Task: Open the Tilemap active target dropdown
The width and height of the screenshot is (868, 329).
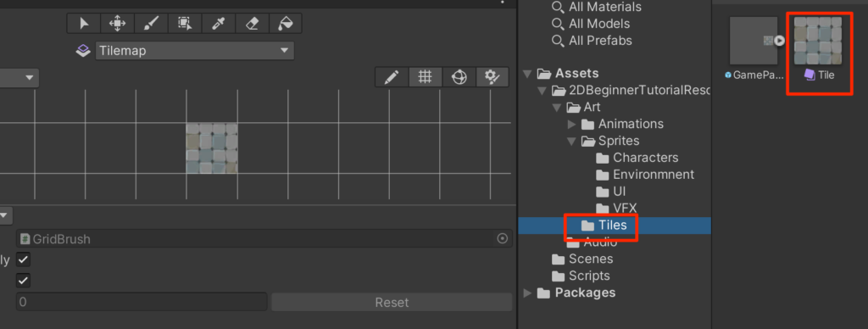Action: click(x=195, y=50)
